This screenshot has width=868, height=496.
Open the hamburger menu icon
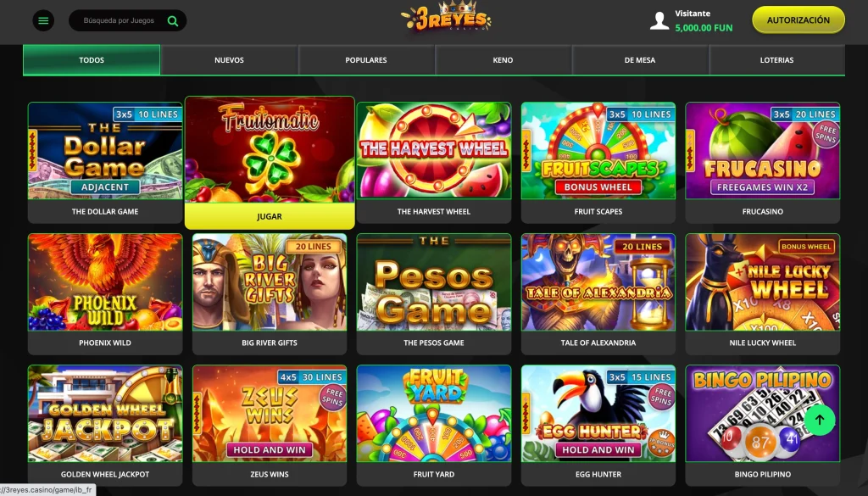(x=43, y=20)
